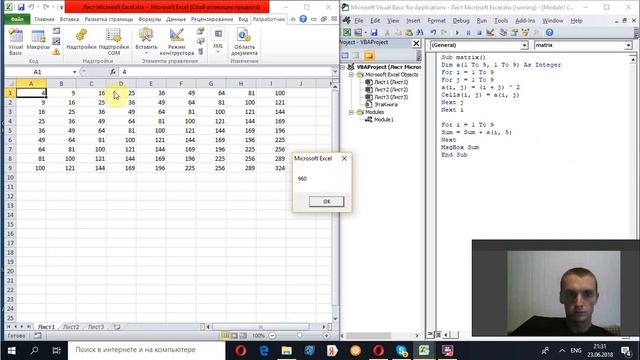Toggle Режим конструктора design mode
The image size is (640, 360).
[177, 42]
